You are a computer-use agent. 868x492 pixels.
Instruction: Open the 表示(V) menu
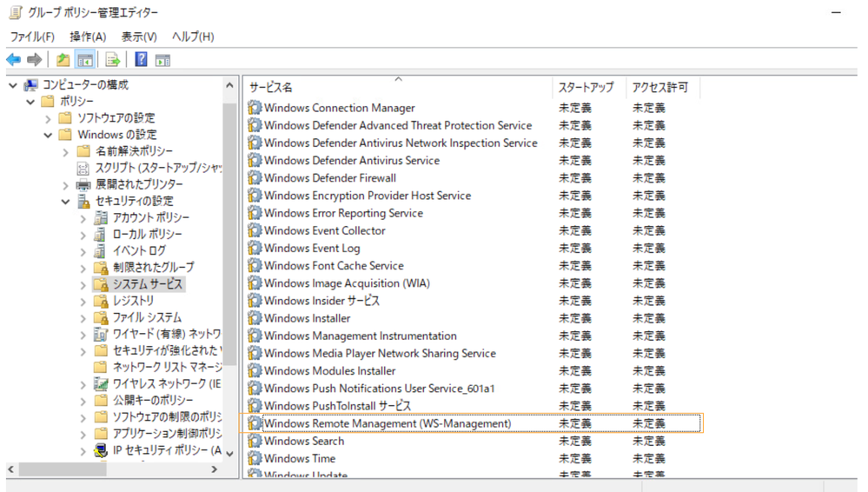(139, 37)
